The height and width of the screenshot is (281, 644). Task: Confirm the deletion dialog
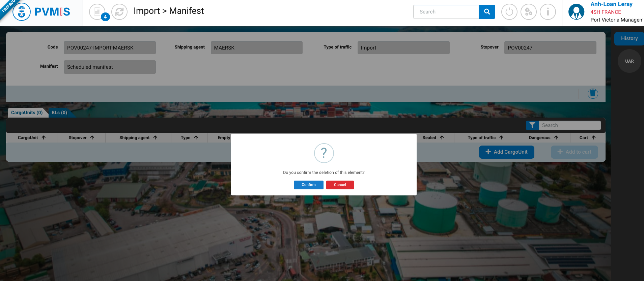click(308, 185)
